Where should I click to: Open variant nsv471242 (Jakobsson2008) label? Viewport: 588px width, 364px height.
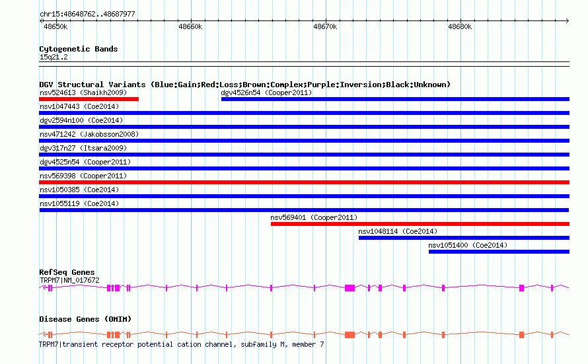[x=89, y=134]
